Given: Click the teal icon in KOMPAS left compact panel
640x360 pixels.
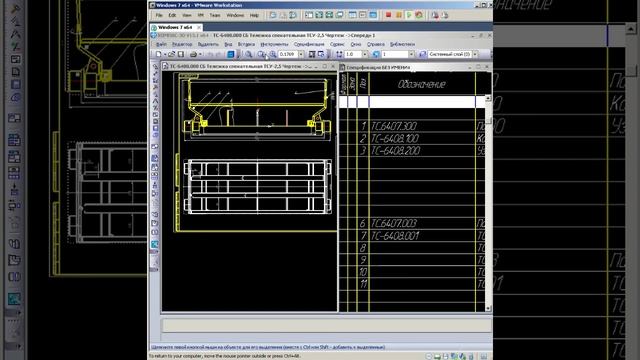Looking at the screenshot, I should [155, 244].
